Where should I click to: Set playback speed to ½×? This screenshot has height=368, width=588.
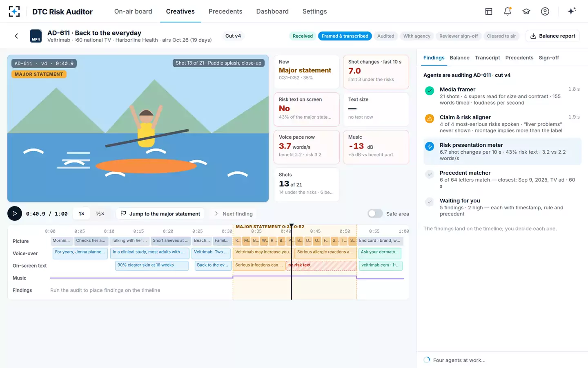(x=100, y=213)
